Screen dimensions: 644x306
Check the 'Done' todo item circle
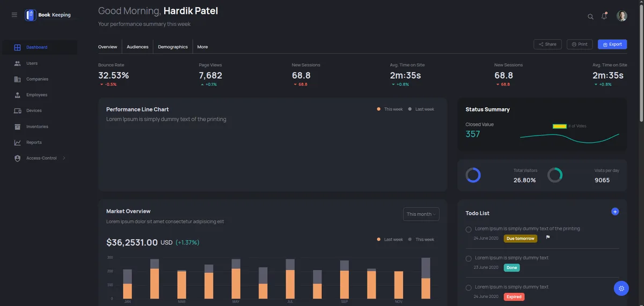469,259
